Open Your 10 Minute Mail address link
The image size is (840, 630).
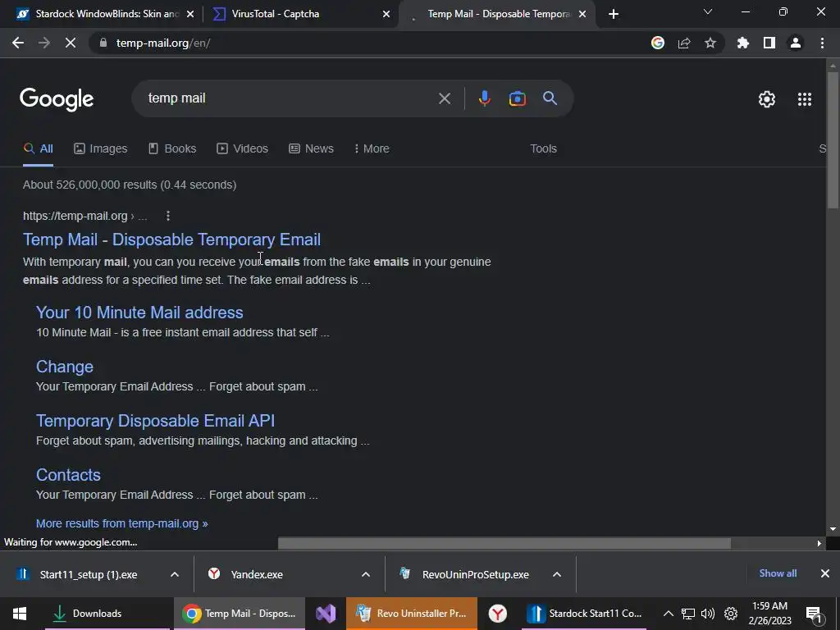pos(139,313)
